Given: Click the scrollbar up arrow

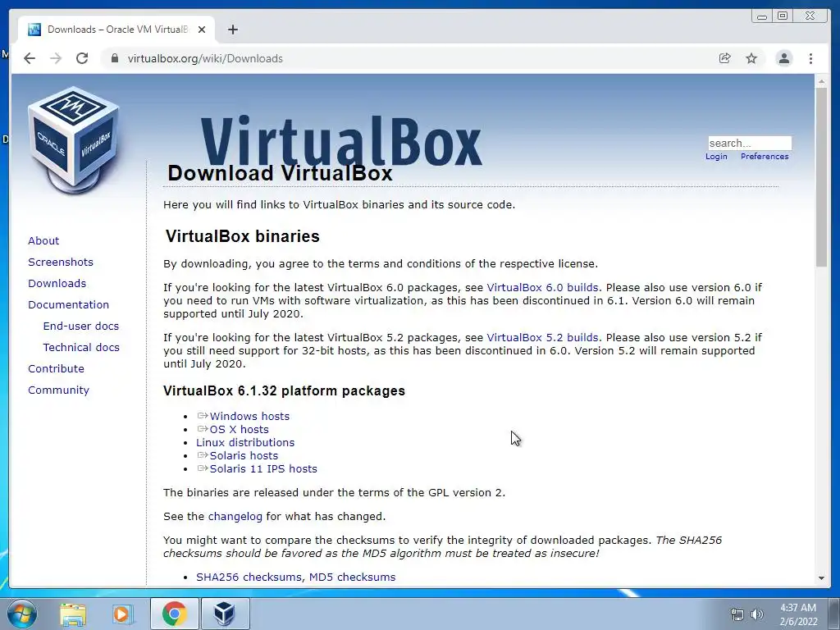Looking at the screenshot, I should point(821,81).
